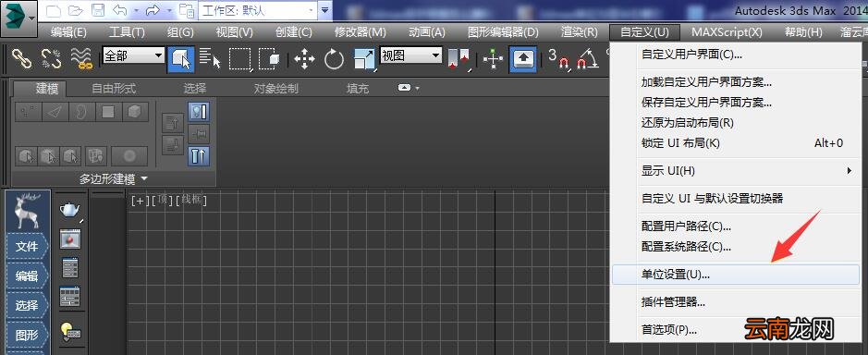Click the 文件 button in left sidebar
Screen dimensions: 868x355
(x=27, y=247)
